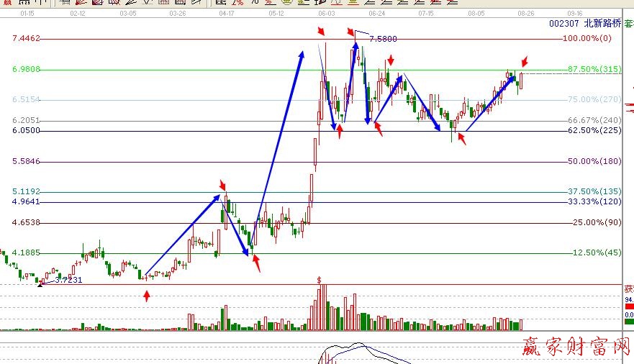Click the 50.00%(180) retracement level label
Viewport: 634px width, 364px height.
tap(594, 161)
